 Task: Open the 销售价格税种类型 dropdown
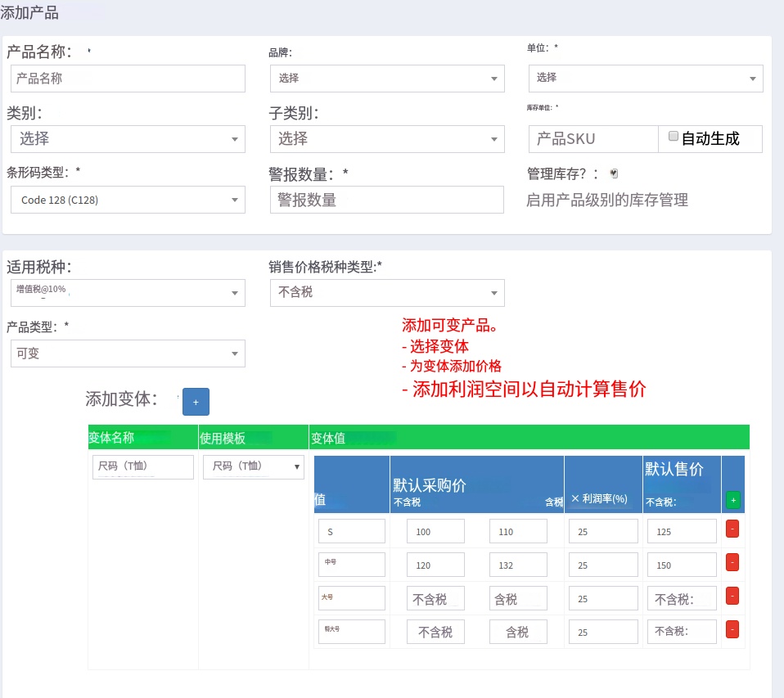[386, 292]
